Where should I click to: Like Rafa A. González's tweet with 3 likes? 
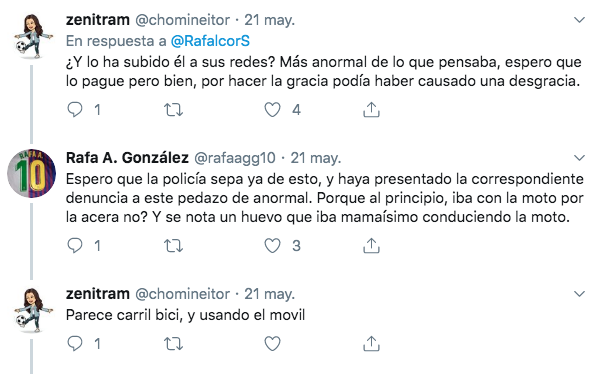click(x=272, y=245)
